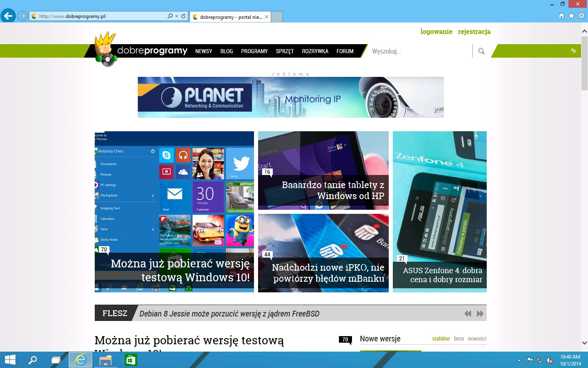Click the Wyszukaj search input field
The height and width of the screenshot is (368, 588).
tap(420, 51)
